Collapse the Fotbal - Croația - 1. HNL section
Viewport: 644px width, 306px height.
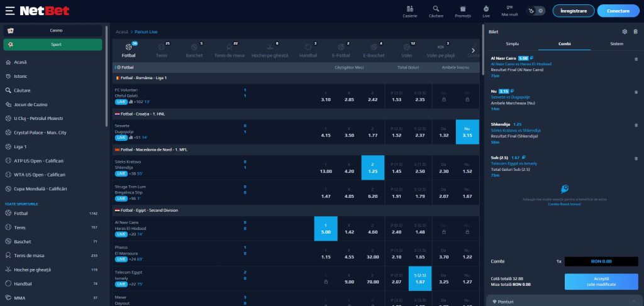(x=296, y=114)
